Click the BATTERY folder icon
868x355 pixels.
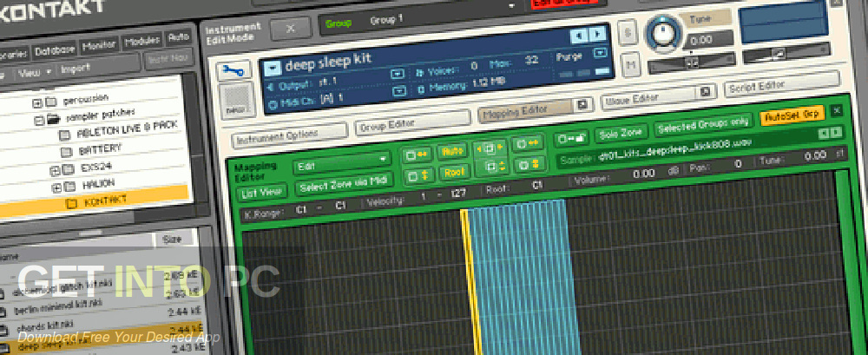click(x=65, y=152)
